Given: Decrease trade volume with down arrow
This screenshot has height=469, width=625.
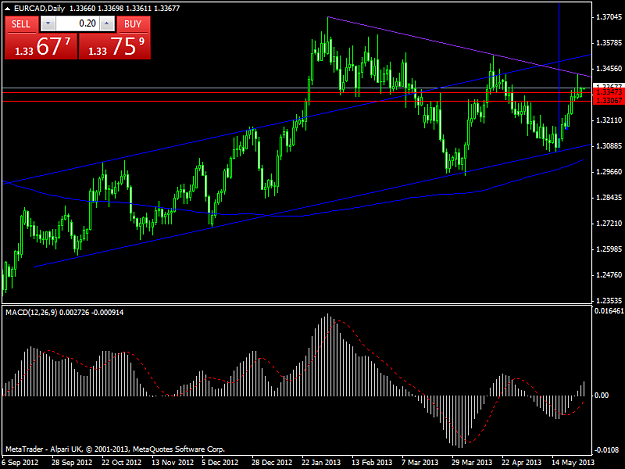Looking at the screenshot, I should [48, 24].
